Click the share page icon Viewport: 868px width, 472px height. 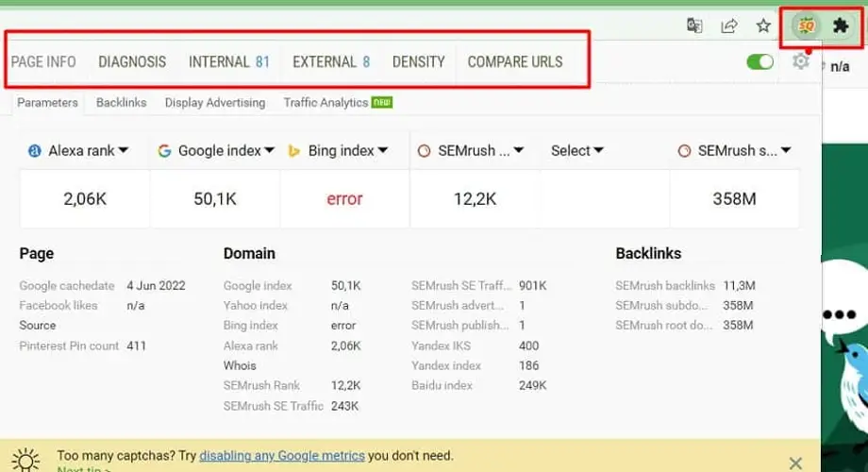pyautogui.click(x=729, y=25)
